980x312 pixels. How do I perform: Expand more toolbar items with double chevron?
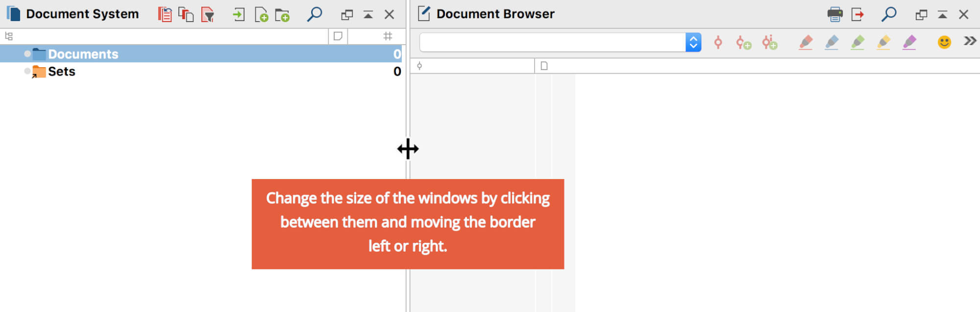[970, 41]
